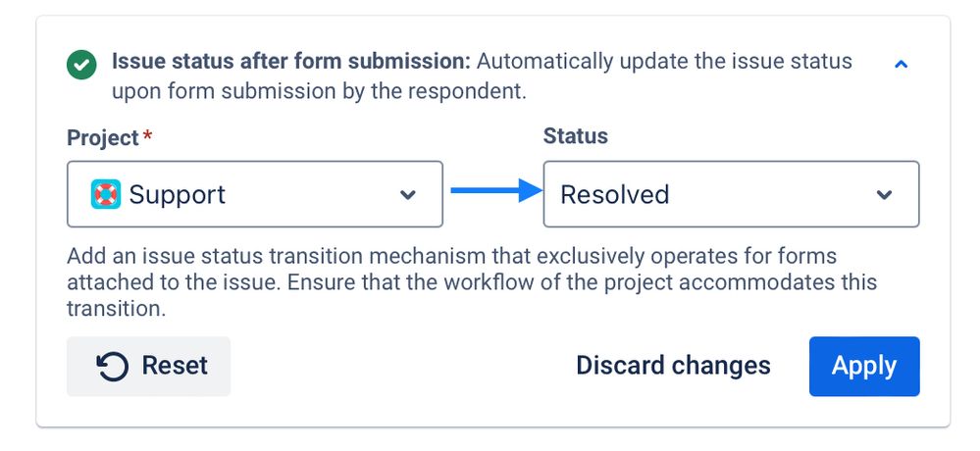Click the Status field label
This screenshot has height=451, width=980.
pyautogui.click(x=576, y=136)
